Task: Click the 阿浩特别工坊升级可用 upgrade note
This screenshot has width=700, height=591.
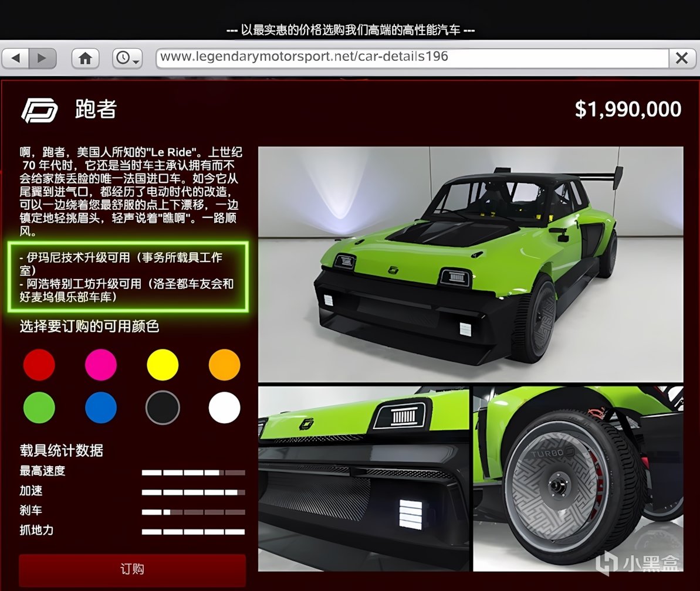Action: pos(127,290)
